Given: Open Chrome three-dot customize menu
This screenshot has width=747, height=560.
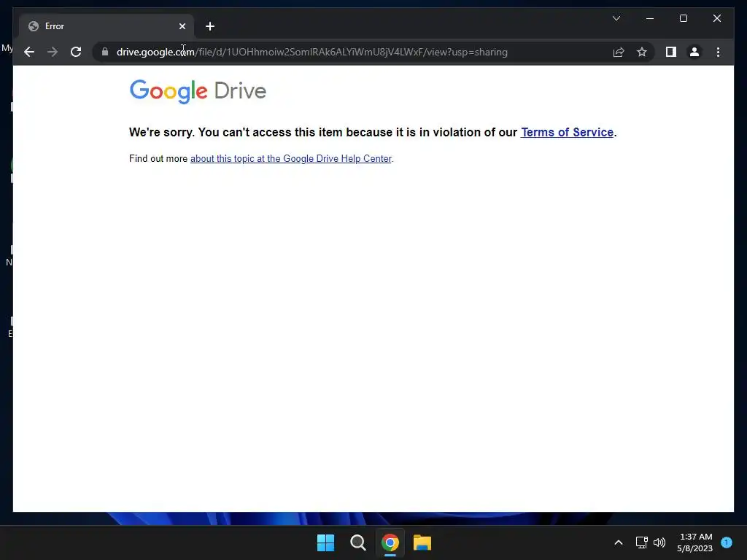Looking at the screenshot, I should (718, 52).
